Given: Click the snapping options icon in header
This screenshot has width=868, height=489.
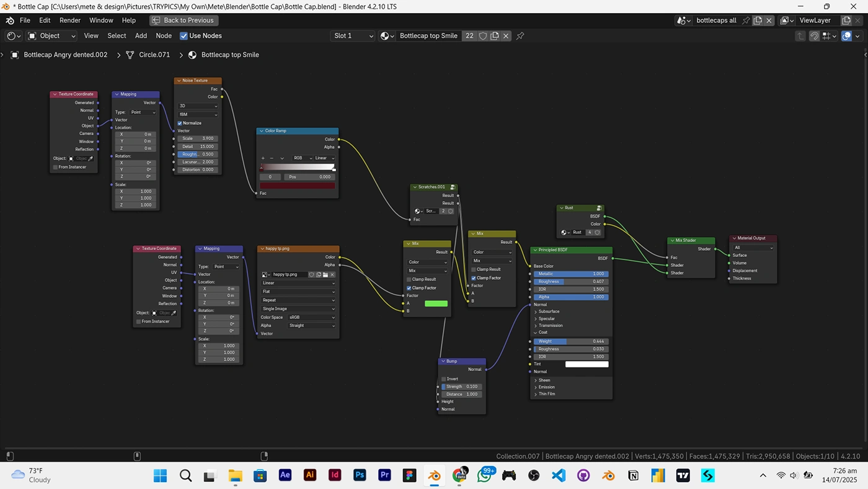Looking at the screenshot, I should (x=829, y=36).
